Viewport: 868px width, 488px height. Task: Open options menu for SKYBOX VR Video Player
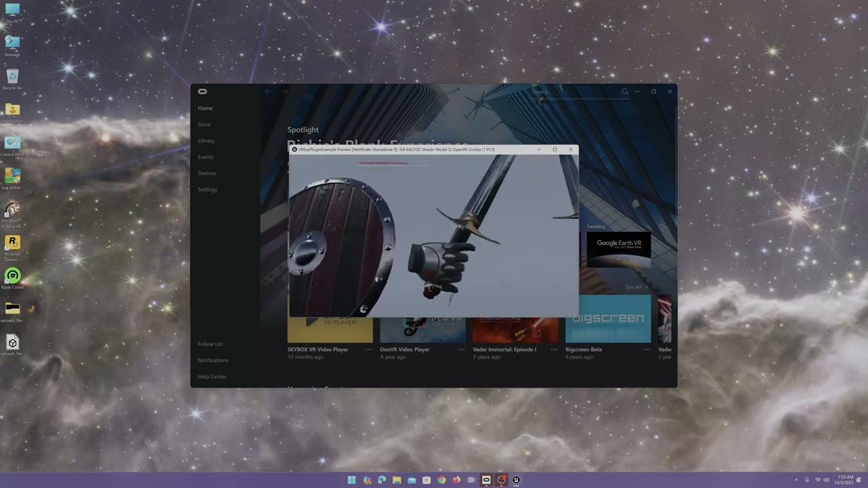[369, 350]
